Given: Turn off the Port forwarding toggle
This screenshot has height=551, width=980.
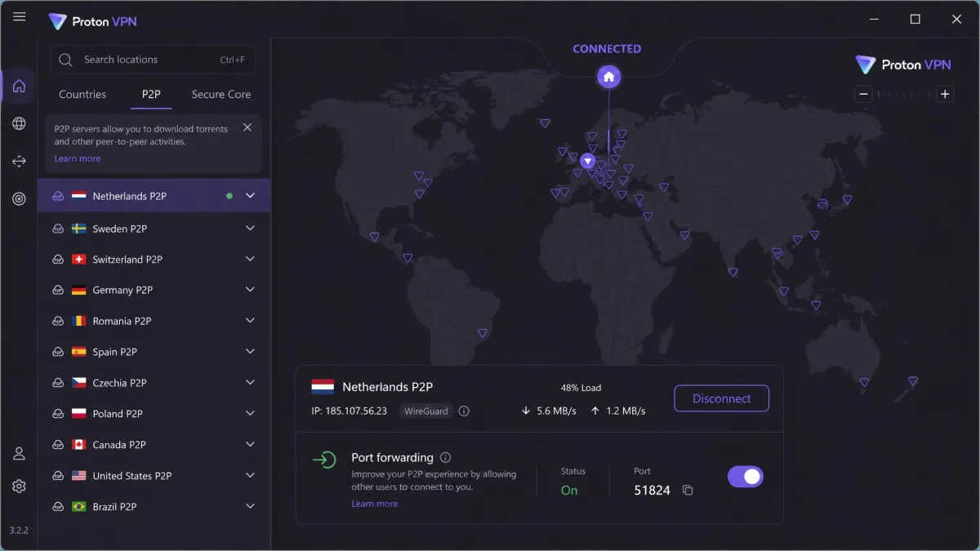Looking at the screenshot, I should tap(745, 477).
